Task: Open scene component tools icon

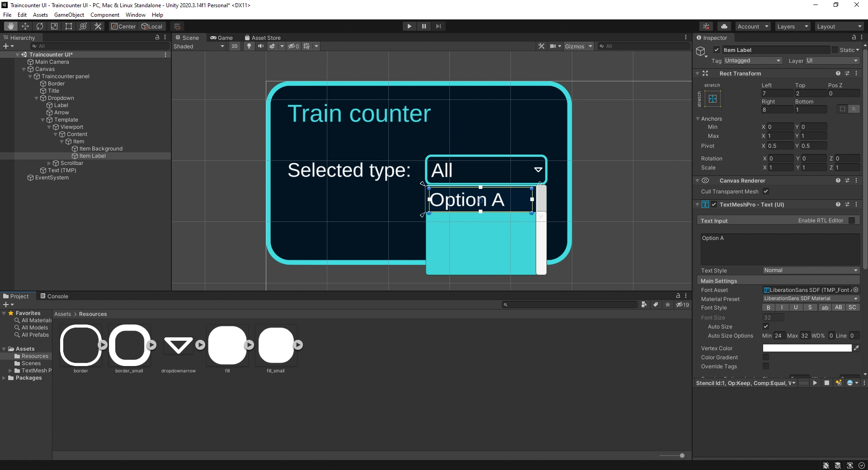Action: pyautogui.click(x=542, y=46)
